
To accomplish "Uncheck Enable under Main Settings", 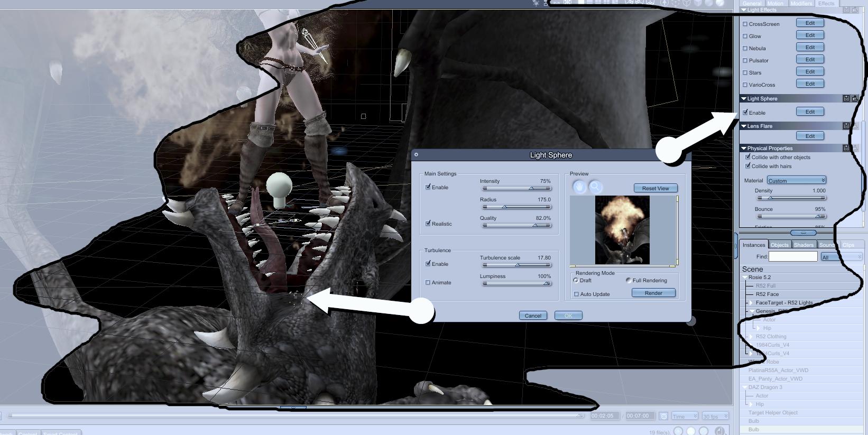I will pos(428,187).
